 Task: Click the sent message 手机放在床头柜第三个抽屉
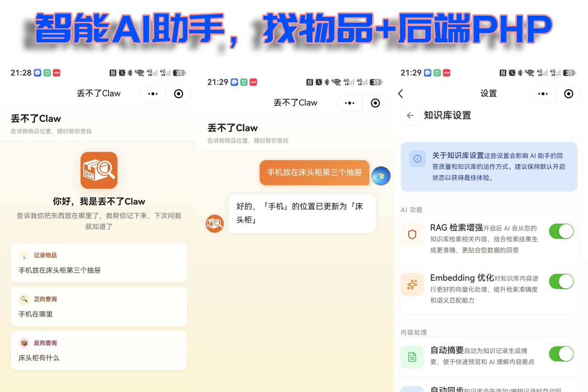[x=314, y=172]
